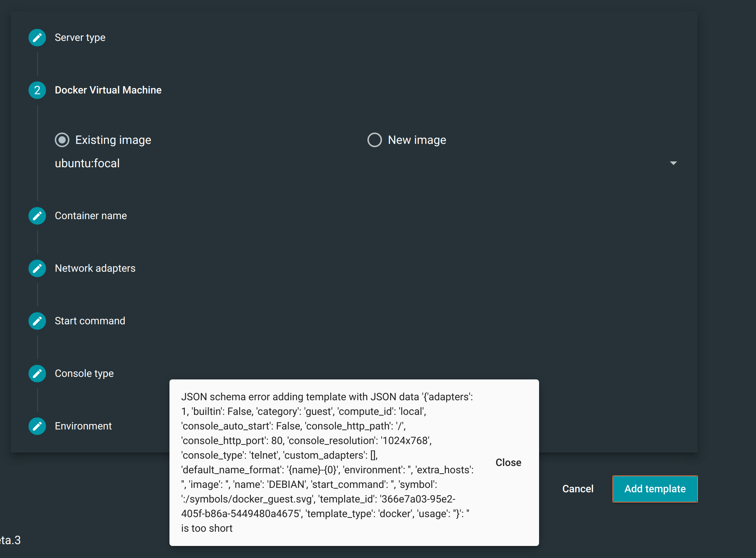Expand the ubuntu:focal image selector

[x=674, y=163]
